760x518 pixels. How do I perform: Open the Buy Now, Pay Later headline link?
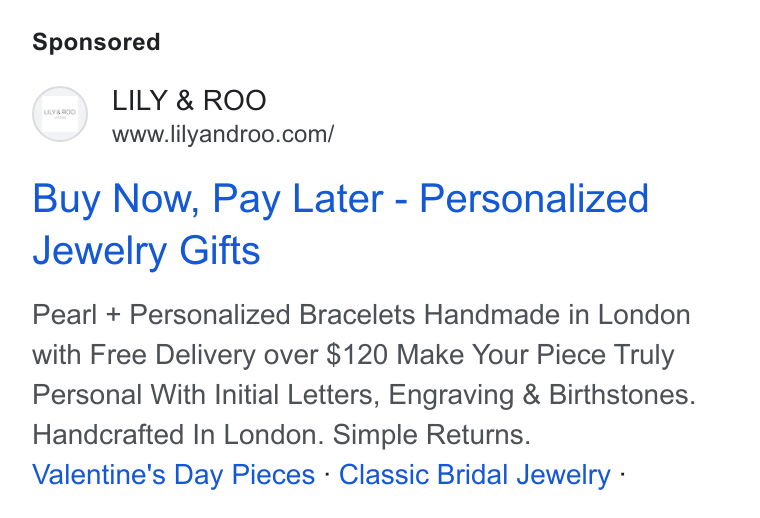340,224
